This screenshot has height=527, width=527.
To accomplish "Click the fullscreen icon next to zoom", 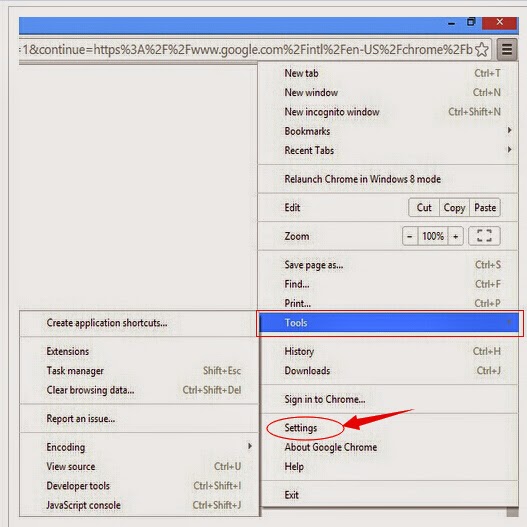I will (484, 236).
